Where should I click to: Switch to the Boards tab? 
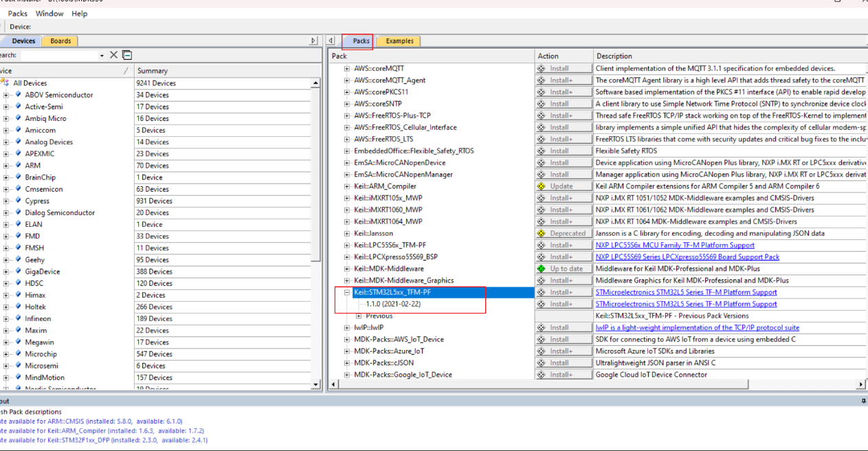(x=60, y=41)
